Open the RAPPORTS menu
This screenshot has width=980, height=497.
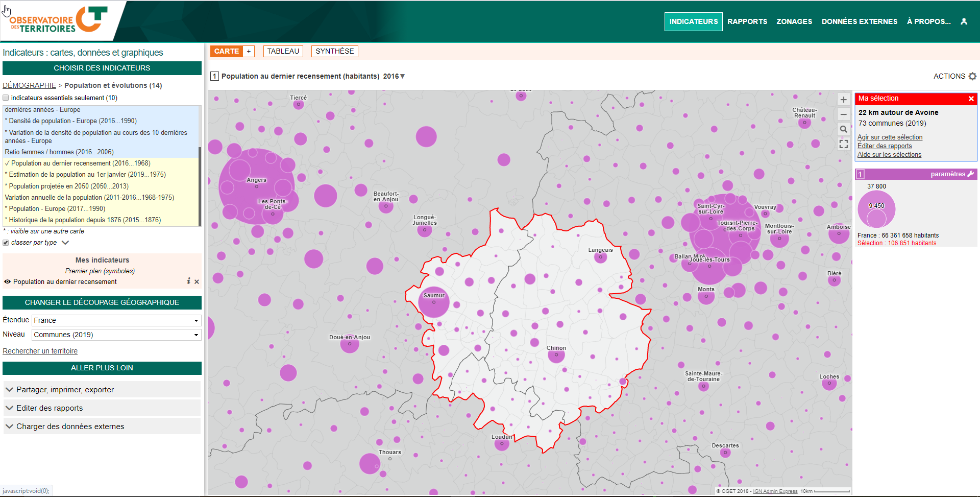747,21
